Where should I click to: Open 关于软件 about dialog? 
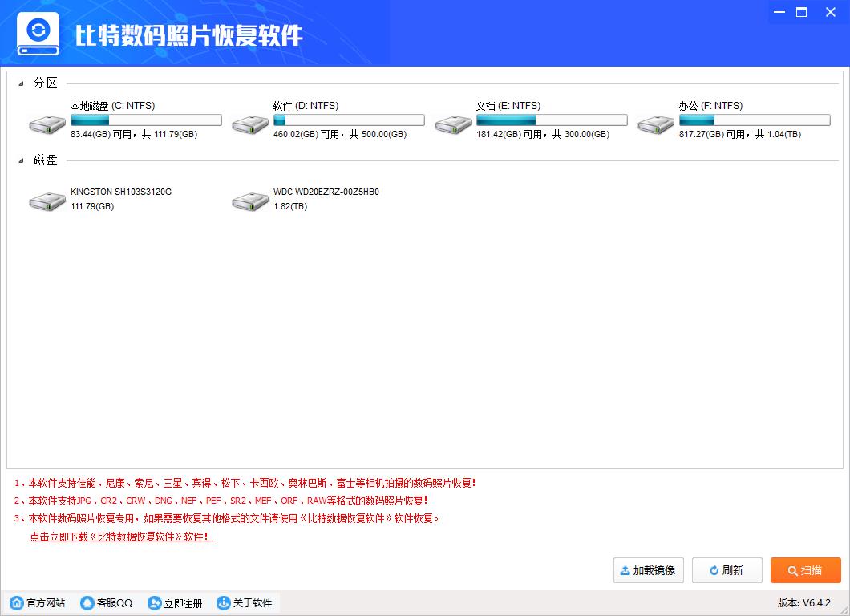point(245,603)
